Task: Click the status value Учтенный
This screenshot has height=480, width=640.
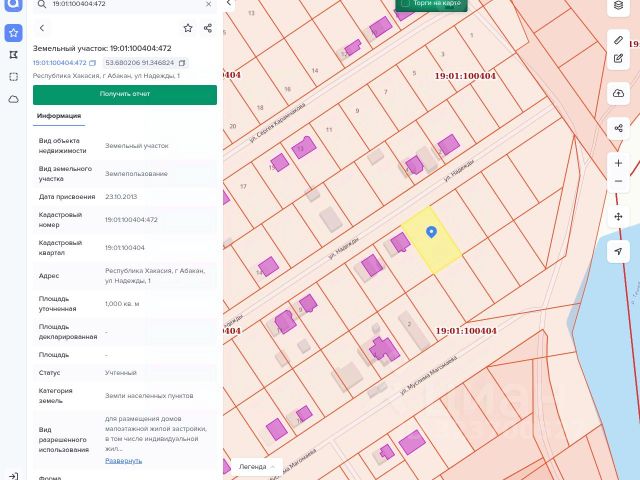Action: (x=120, y=373)
